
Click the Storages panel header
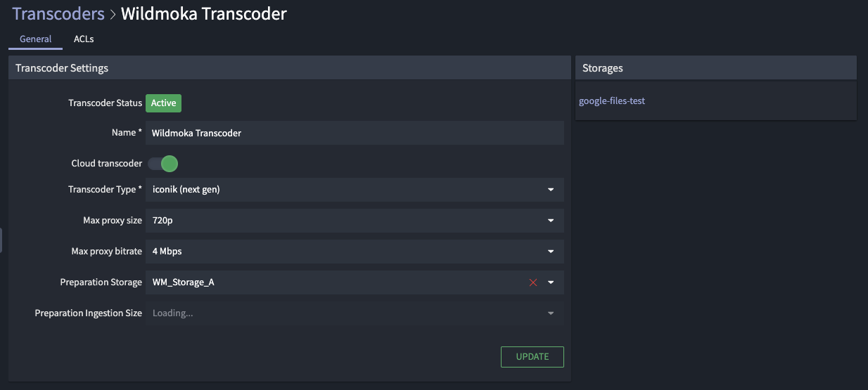(603, 68)
